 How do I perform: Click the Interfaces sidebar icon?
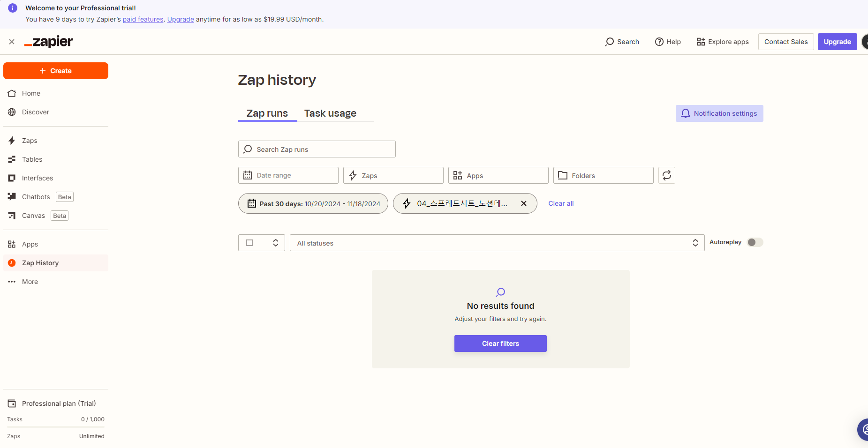point(12,178)
